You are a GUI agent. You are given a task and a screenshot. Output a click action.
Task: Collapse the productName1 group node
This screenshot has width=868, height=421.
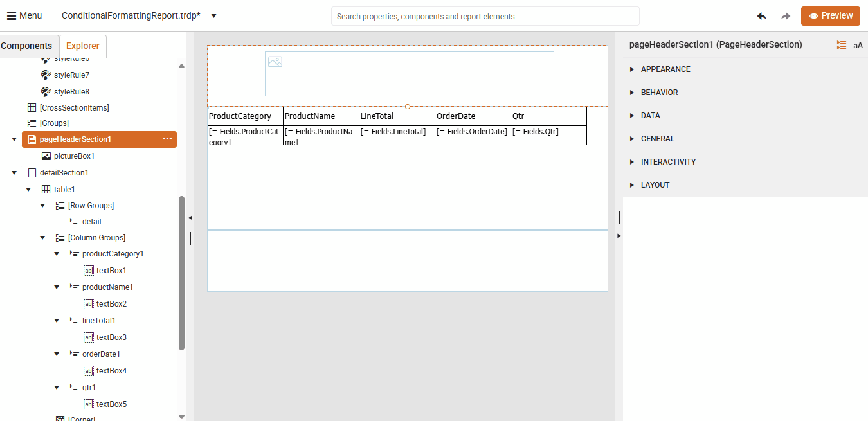click(57, 287)
